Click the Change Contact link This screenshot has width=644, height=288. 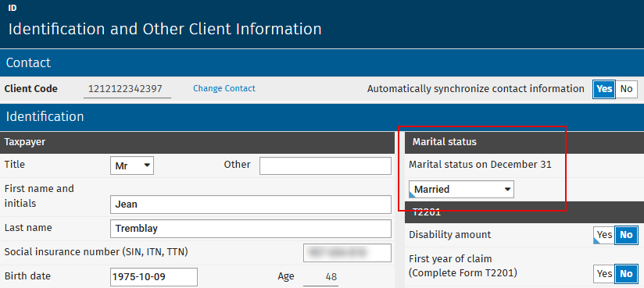tap(224, 89)
